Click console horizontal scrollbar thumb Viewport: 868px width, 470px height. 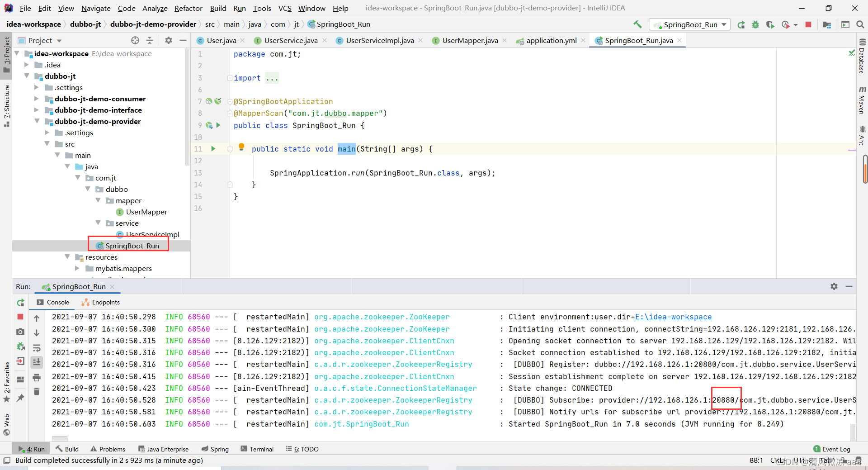coord(60,438)
